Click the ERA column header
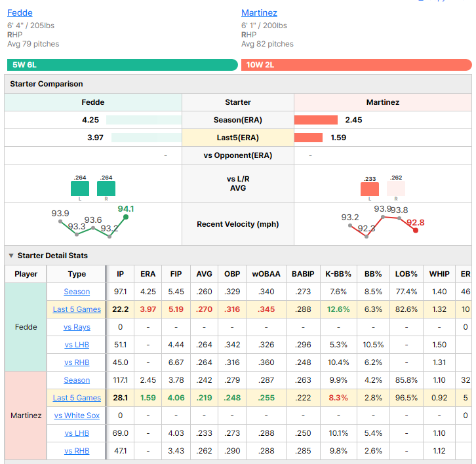Image resolution: width=476 pixels, height=464 pixels. click(x=148, y=274)
